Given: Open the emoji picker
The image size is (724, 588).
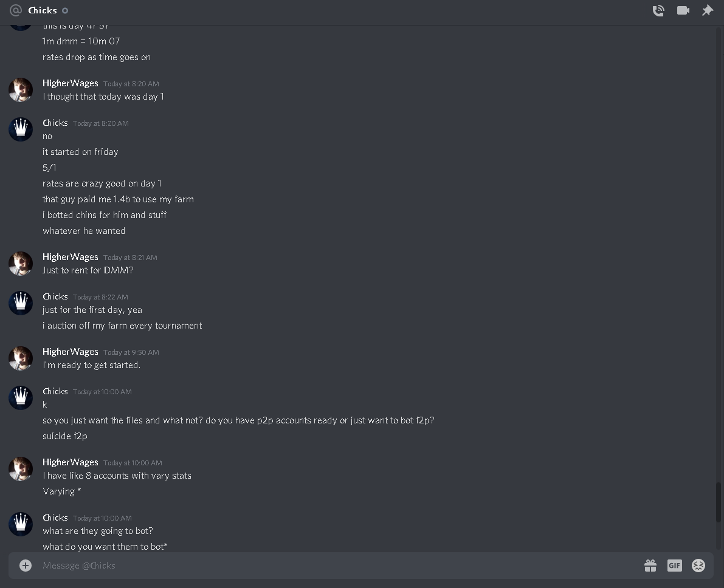Looking at the screenshot, I should (698, 566).
